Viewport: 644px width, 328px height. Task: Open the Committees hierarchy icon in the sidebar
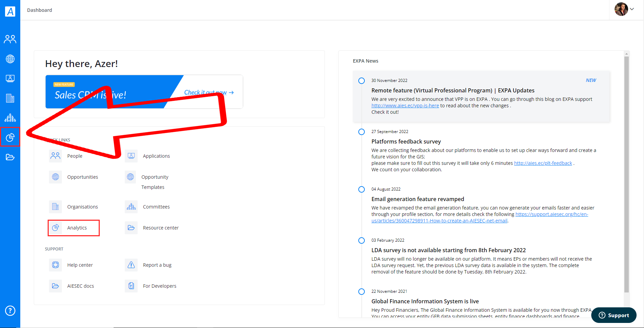click(x=10, y=118)
